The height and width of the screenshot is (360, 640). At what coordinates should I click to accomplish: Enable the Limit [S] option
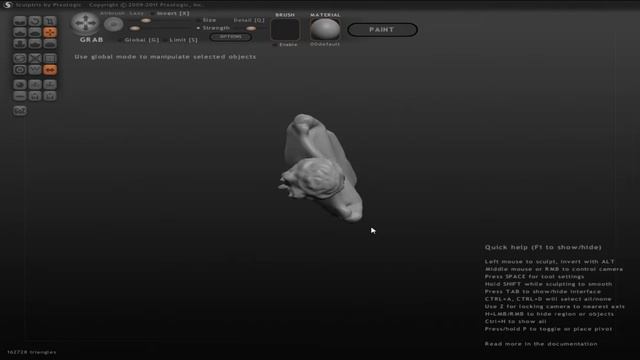point(180,40)
